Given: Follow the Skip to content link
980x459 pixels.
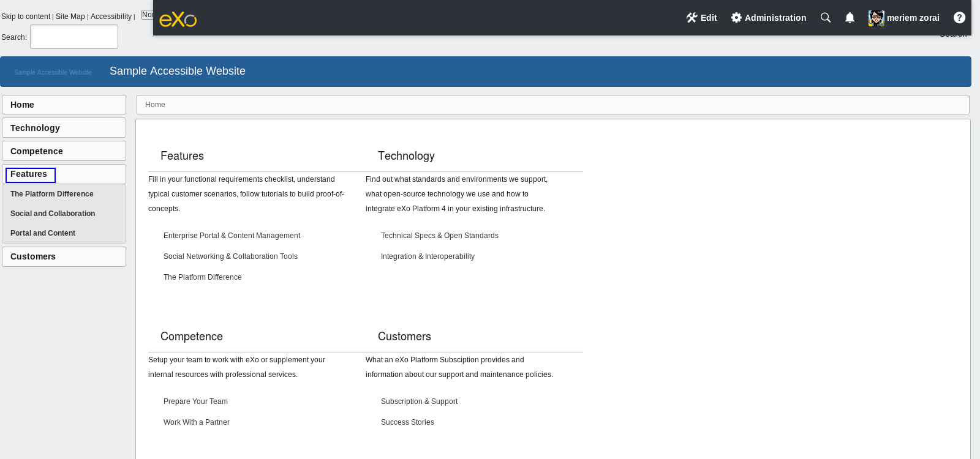Looking at the screenshot, I should coord(26,17).
